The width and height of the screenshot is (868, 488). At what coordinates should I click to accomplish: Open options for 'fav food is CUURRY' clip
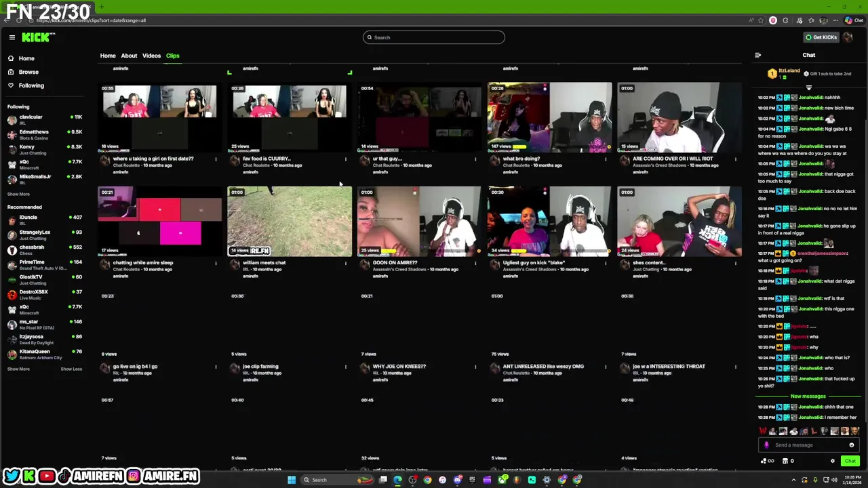click(345, 159)
